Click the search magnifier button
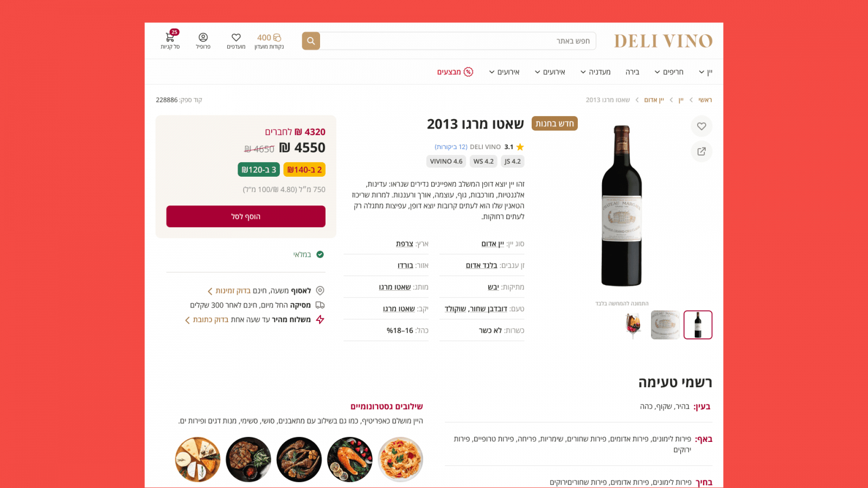This screenshot has width=868, height=488. point(311,41)
